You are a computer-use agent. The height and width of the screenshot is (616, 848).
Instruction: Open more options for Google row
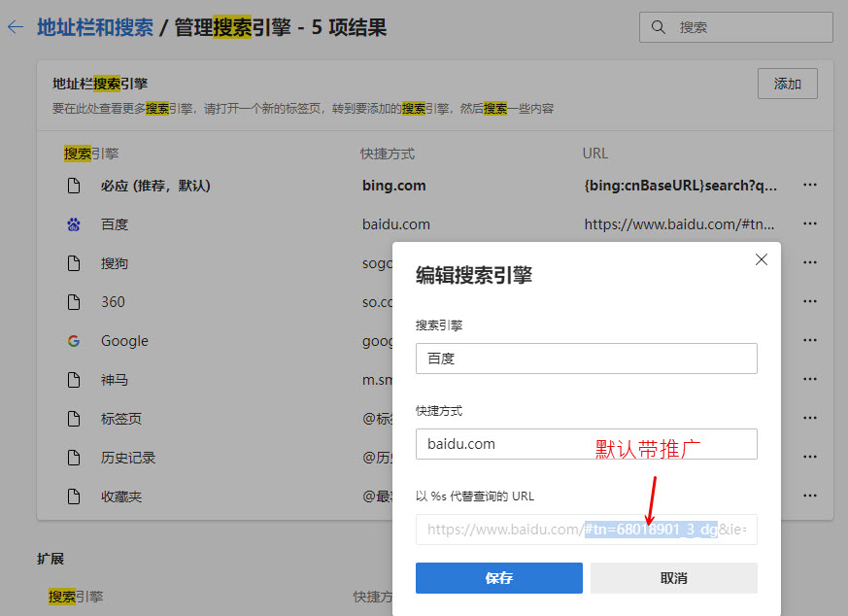[809, 340]
